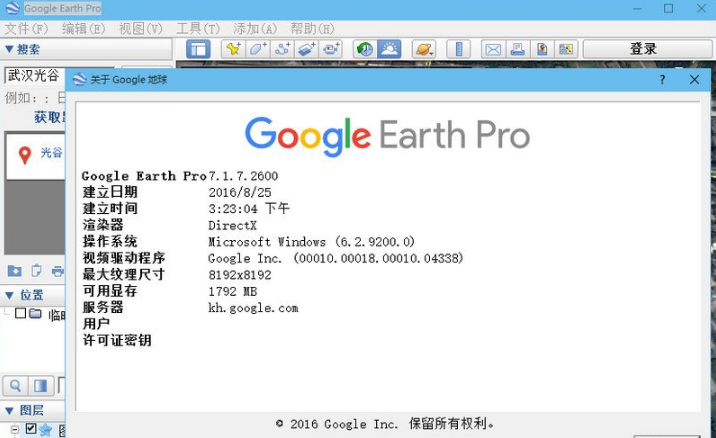Toggle the sidebar panel button

[x=198, y=49]
